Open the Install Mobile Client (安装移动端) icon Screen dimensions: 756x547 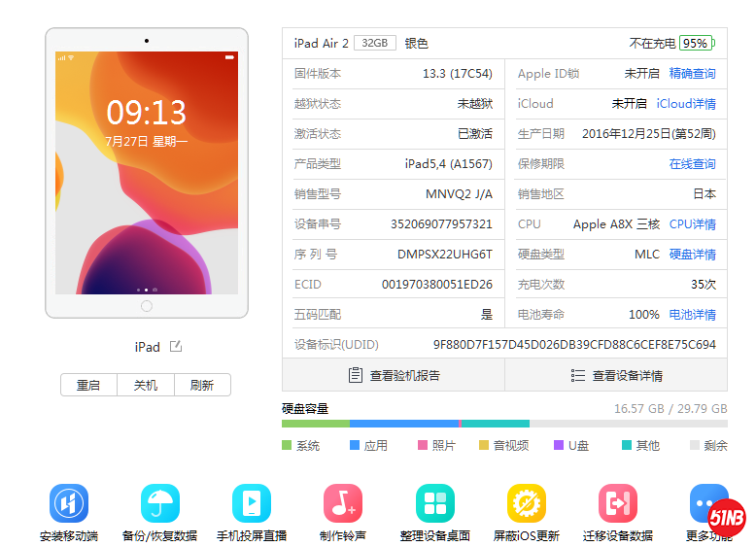pos(69,503)
